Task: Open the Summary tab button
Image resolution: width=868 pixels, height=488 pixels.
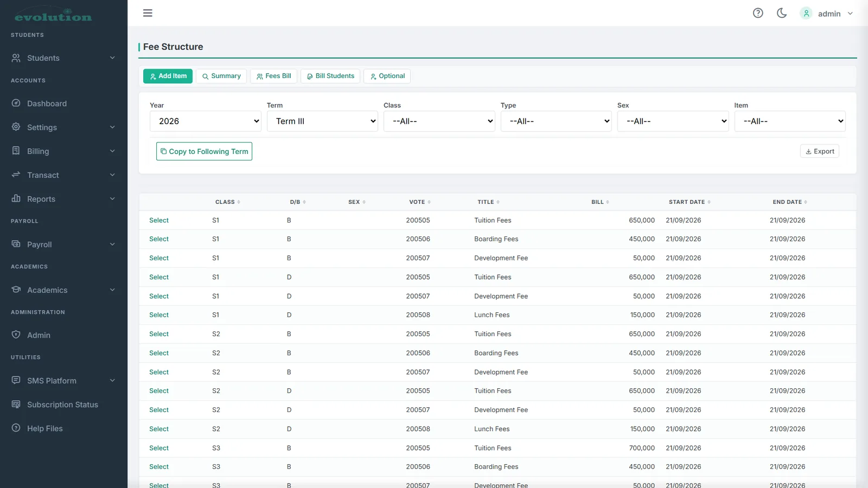Action: (221, 76)
